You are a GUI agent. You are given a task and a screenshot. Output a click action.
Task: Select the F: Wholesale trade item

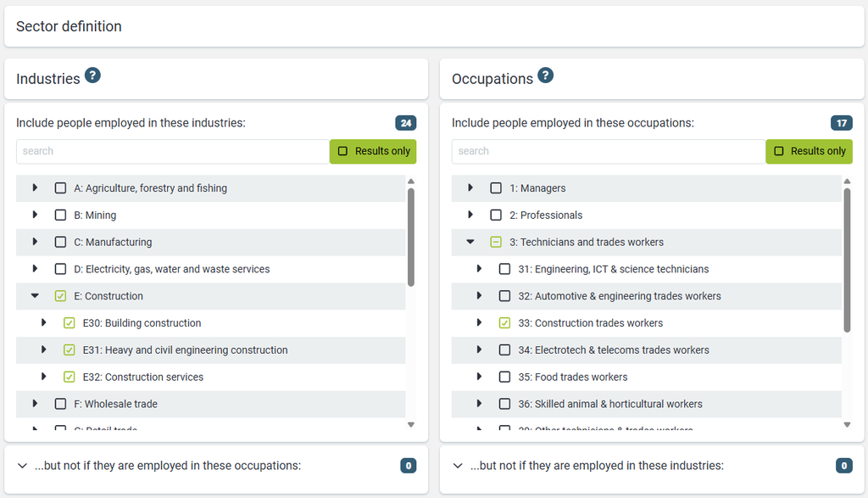coord(115,405)
